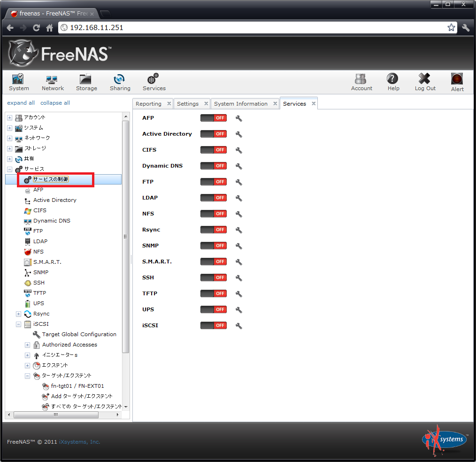Viewport: 476px width, 462px height.
Task: Open the System toolbar icon
Action: click(18, 82)
